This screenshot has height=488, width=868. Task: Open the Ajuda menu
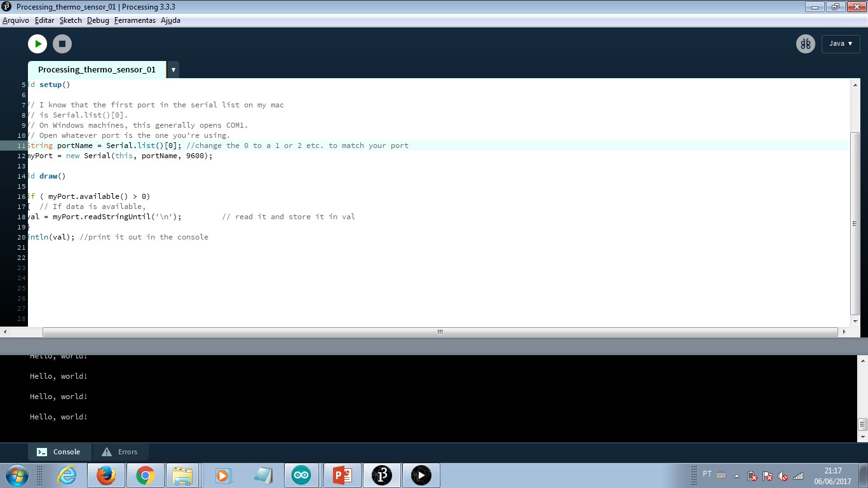[x=170, y=20]
